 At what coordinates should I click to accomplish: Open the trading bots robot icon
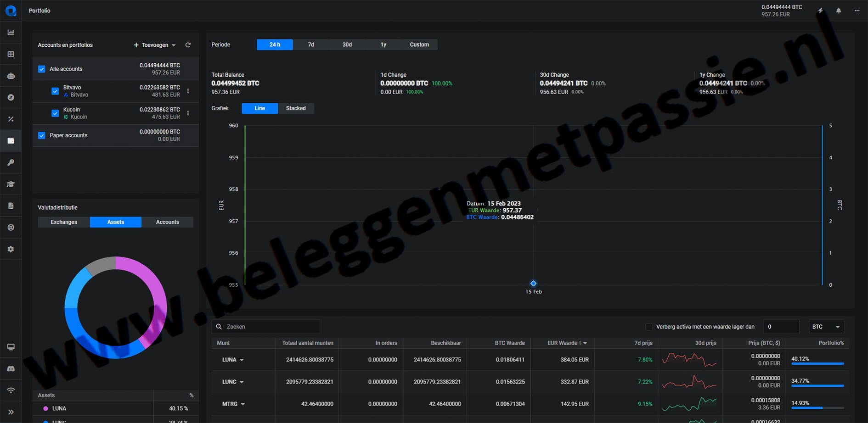11,76
